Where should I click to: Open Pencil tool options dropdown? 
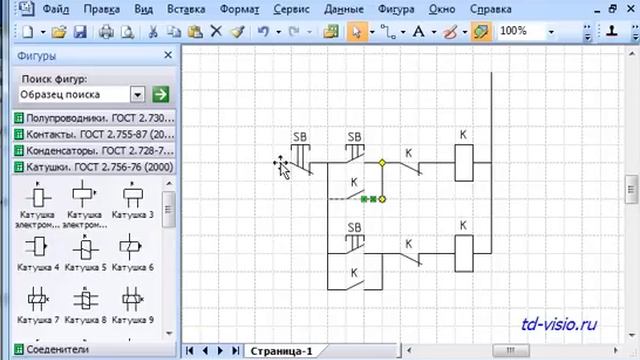tap(465, 32)
